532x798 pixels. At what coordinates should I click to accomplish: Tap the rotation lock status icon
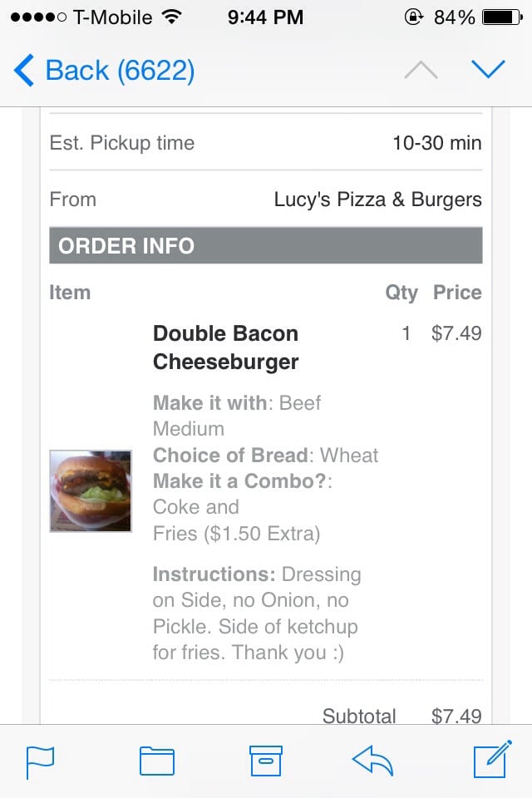(413, 17)
